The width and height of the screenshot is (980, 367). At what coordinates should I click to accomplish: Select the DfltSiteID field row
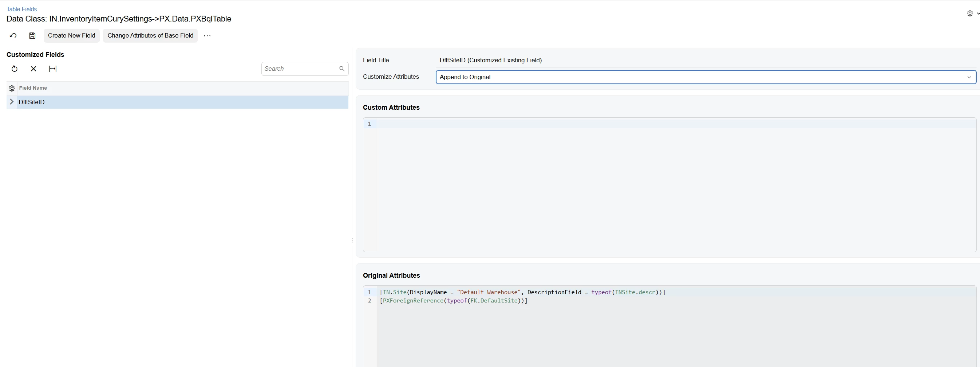[177, 102]
